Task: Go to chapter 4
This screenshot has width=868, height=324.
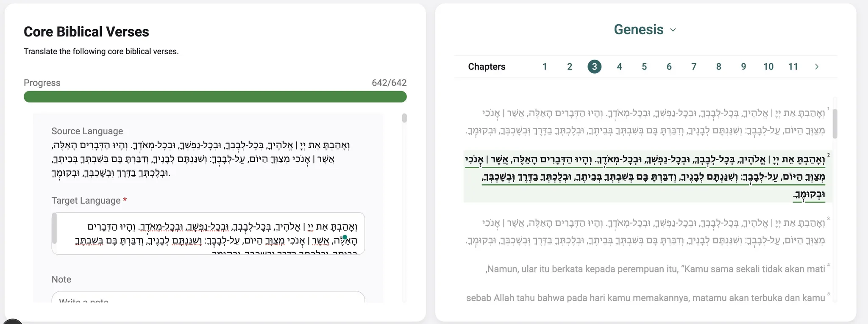Action: pos(619,66)
